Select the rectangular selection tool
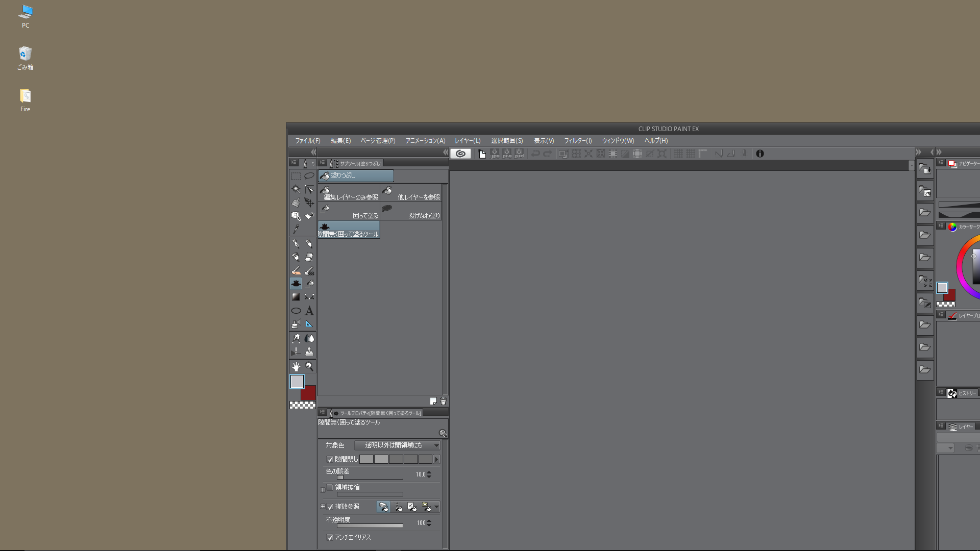The width and height of the screenshot is (980, 551). pyautogui.click(x=296, y=176)
